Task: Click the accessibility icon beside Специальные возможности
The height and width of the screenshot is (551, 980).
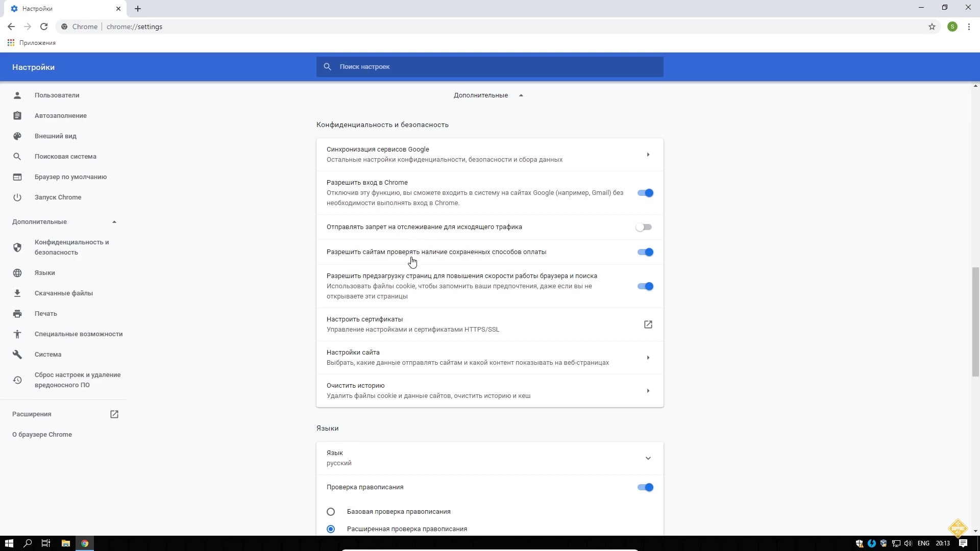Action: tap(17, 334)
